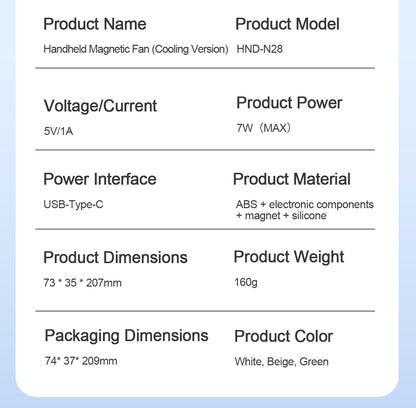Select the USB-Type-C value

click(x=73, y=204)
